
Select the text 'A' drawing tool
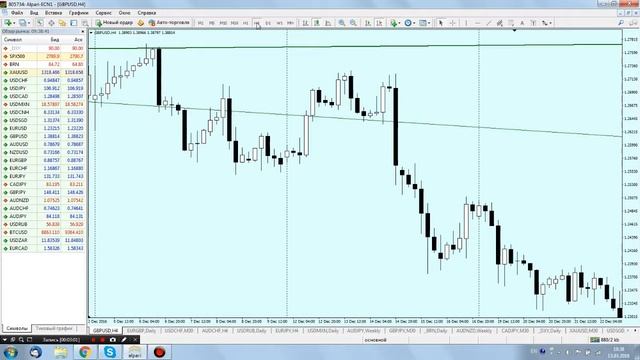pyautogui.click(x=522, y=23)
